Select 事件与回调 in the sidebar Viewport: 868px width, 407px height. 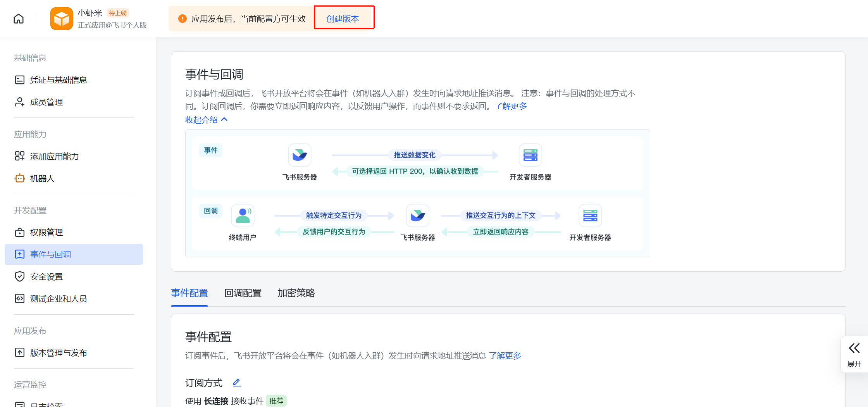(51, 255)
